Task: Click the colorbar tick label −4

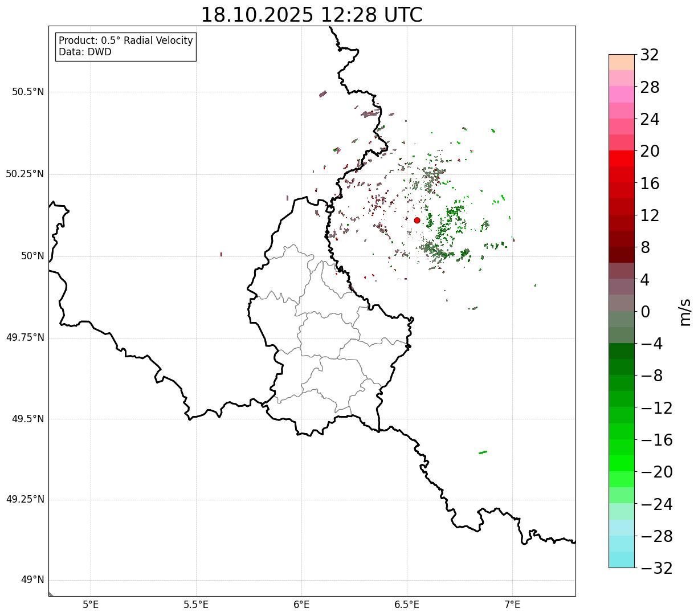Action: tap(651, 344)
